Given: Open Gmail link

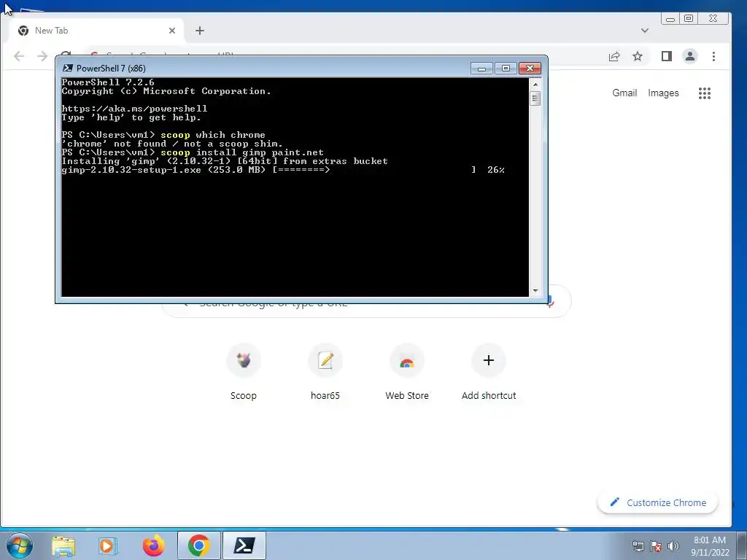Looking at the screenshot, I should pos(624,93).
